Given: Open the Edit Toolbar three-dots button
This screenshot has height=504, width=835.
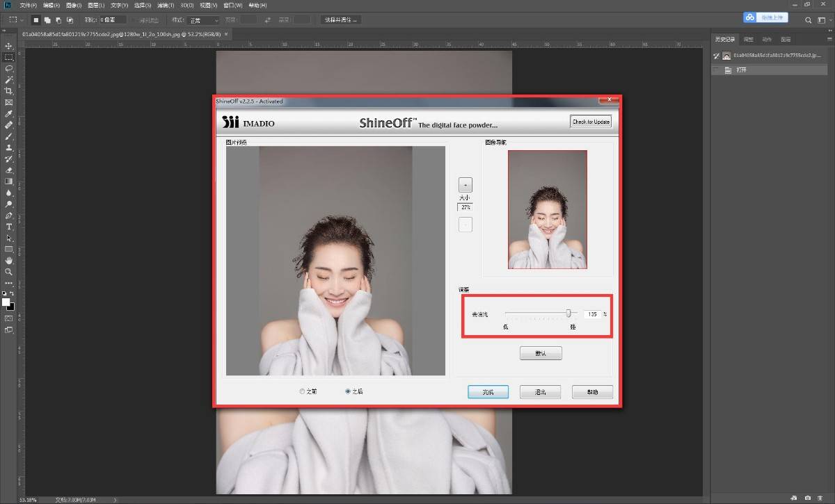Looking at the screenshot, I should 9,283.
